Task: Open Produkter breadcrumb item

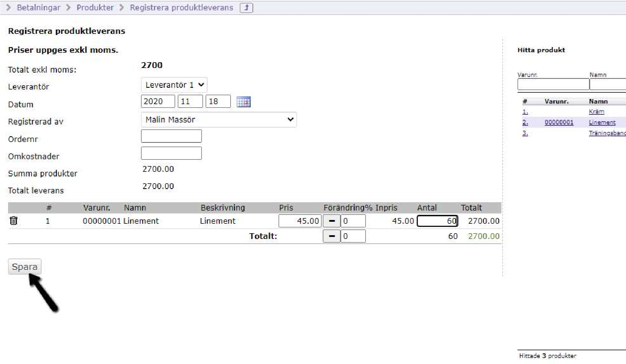Action: coord(95,7)
